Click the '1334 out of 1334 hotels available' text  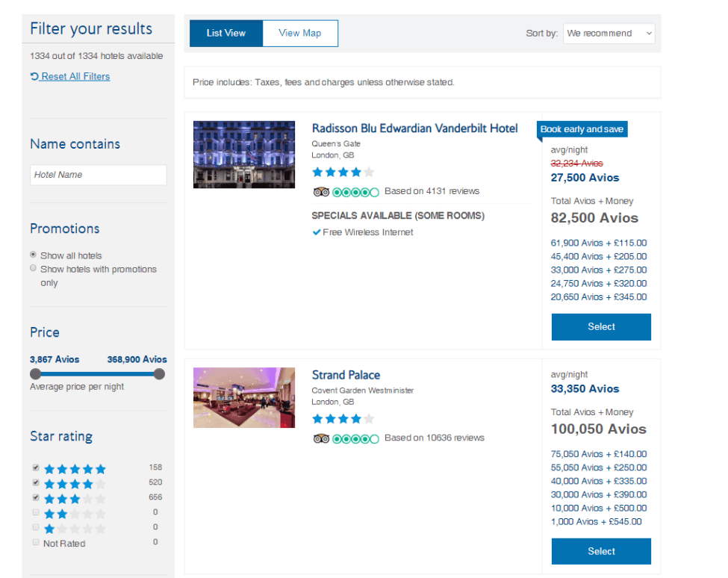(x=96, y=56)
